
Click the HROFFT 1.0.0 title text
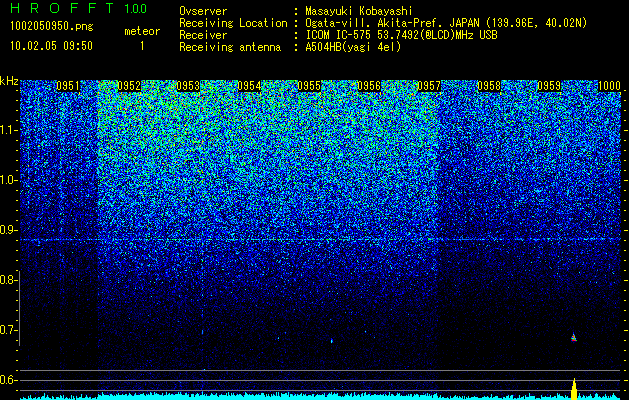click(78, 8)
